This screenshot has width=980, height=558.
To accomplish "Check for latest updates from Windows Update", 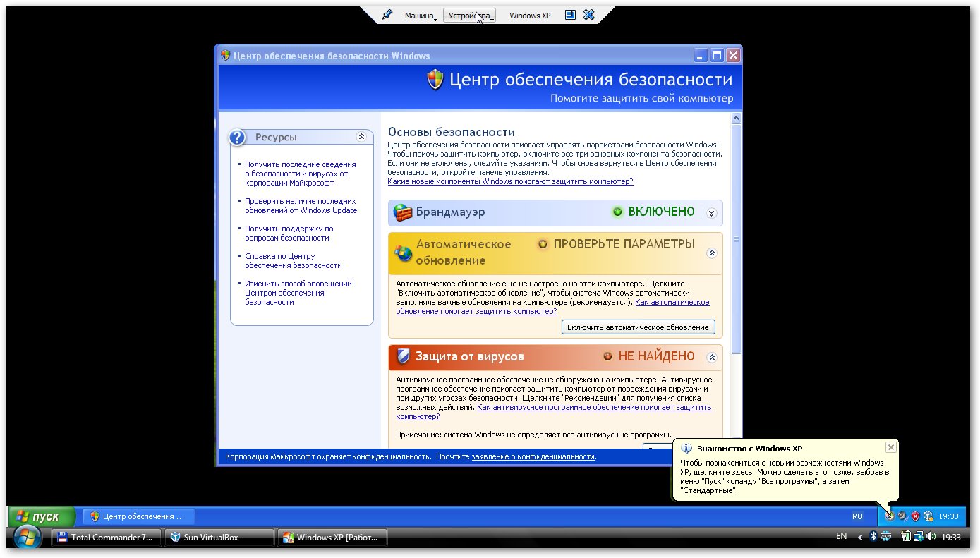I will pyautogui.click(x=301, y=206).
